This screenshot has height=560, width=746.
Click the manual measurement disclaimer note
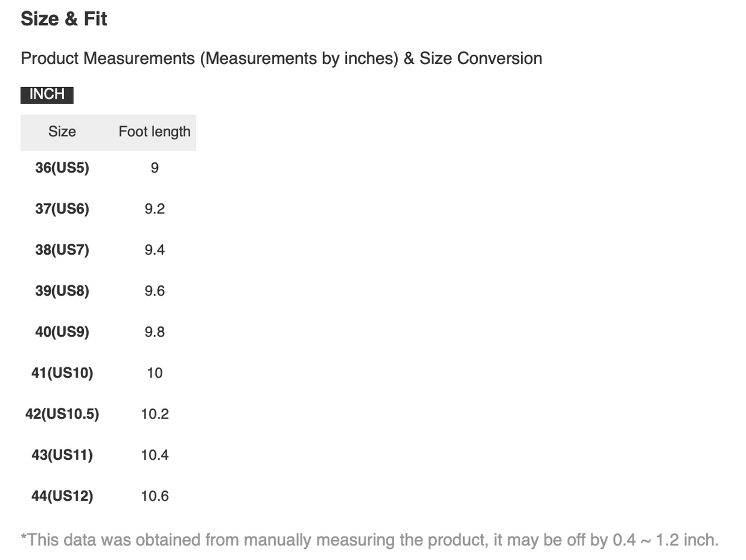(370, 539)
